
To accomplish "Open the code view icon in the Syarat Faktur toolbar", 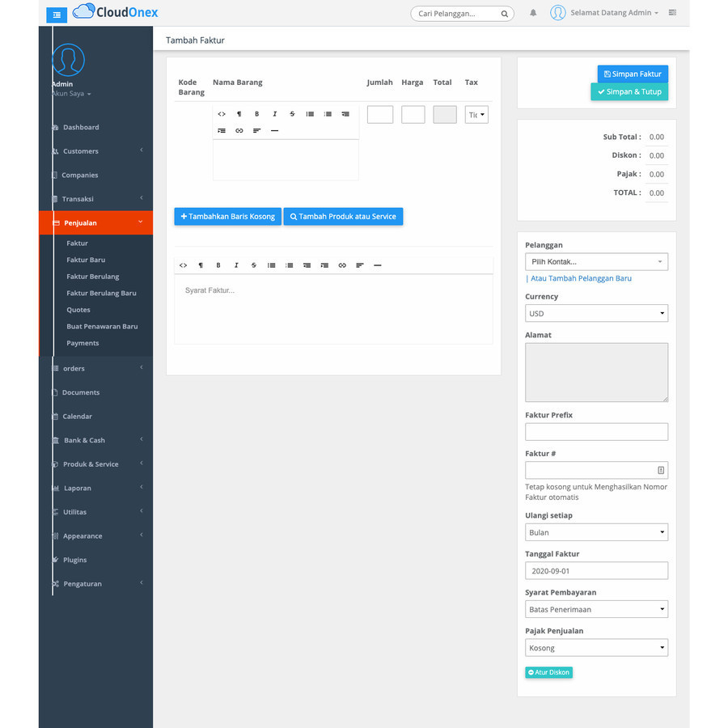I will tap(183, 265).
